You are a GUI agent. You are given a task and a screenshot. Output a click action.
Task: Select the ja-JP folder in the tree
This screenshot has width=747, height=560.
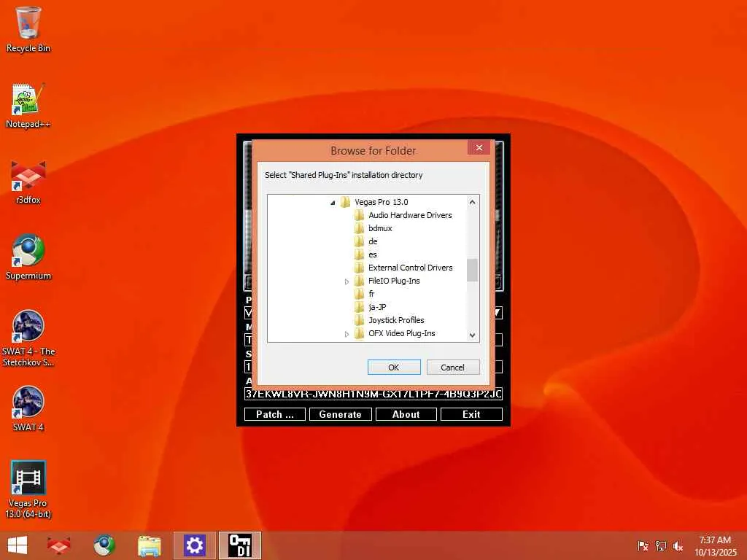(377, 307)
